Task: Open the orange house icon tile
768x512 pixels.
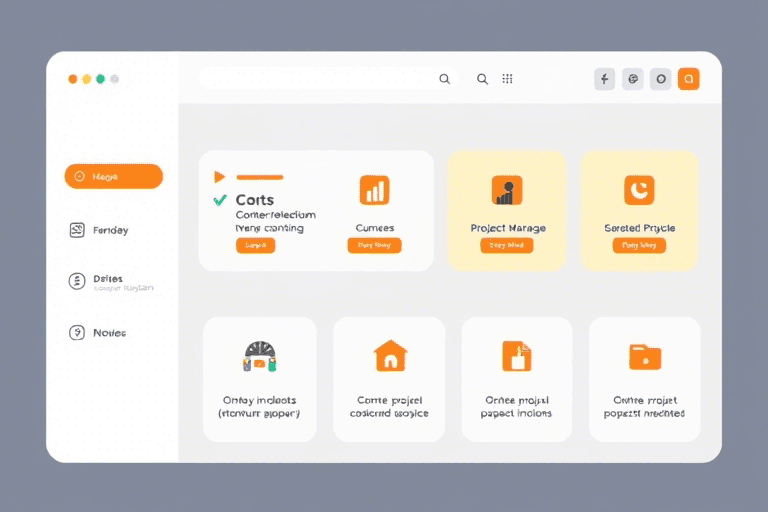Action: pos(389,355)
